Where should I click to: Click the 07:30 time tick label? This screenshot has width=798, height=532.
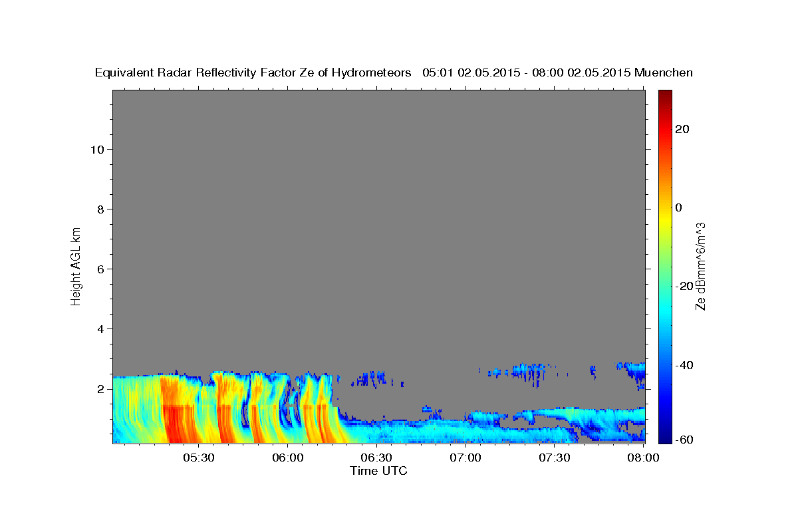[555, 458]
